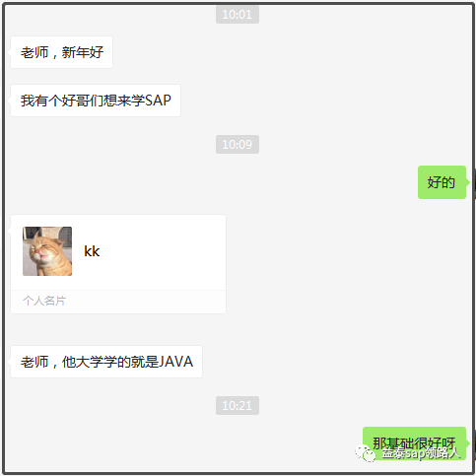Click the kk contact name
The image size is (476, 476).
[92, 251]
